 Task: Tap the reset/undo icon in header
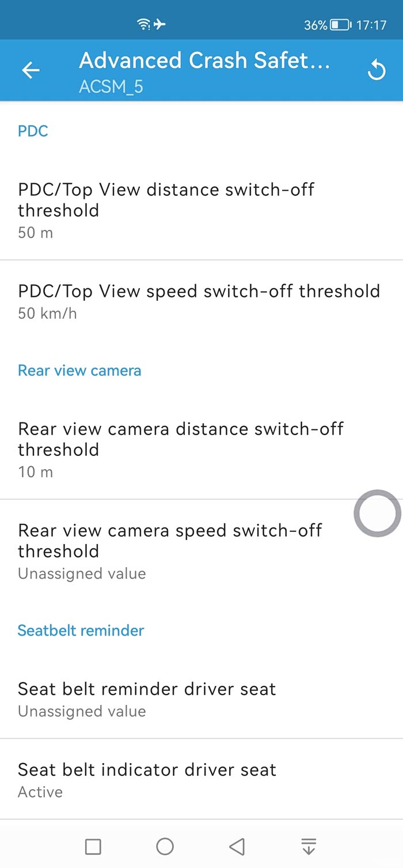tap(376, 70)
